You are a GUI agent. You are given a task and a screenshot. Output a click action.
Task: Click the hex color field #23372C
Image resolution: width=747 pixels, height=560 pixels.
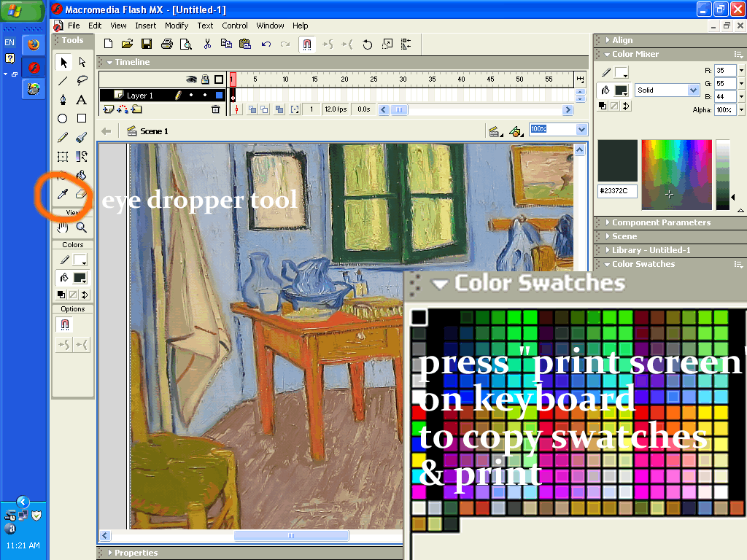pos(617,191)
